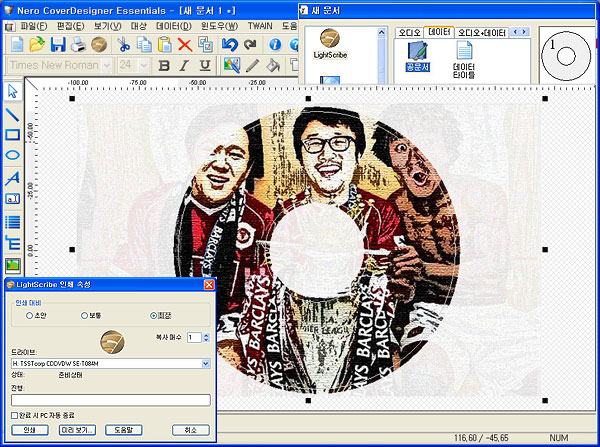The height and width of the screenshot is (447, 600).
Task: Click the printer icon in toolbar
Action: (78, 44)
